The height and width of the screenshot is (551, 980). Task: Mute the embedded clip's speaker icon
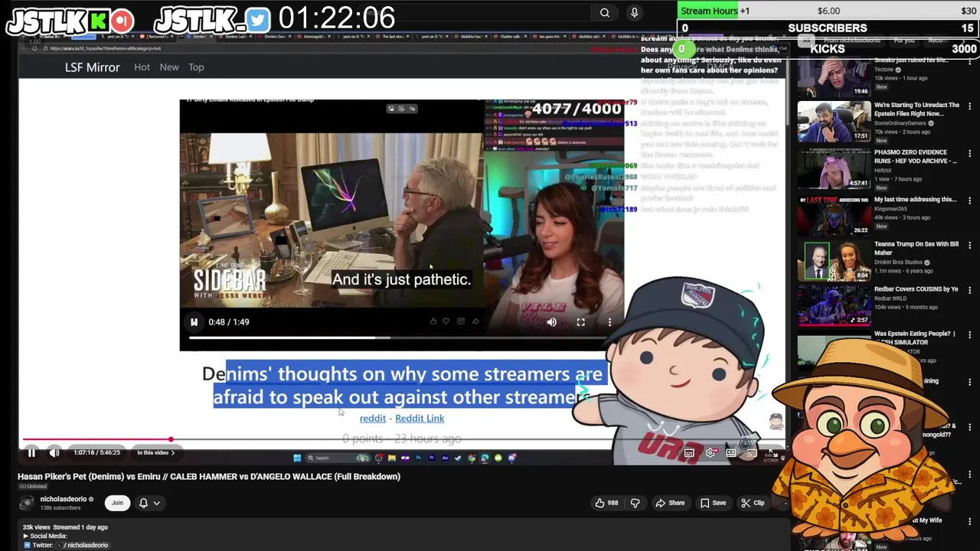click(551, 322)
